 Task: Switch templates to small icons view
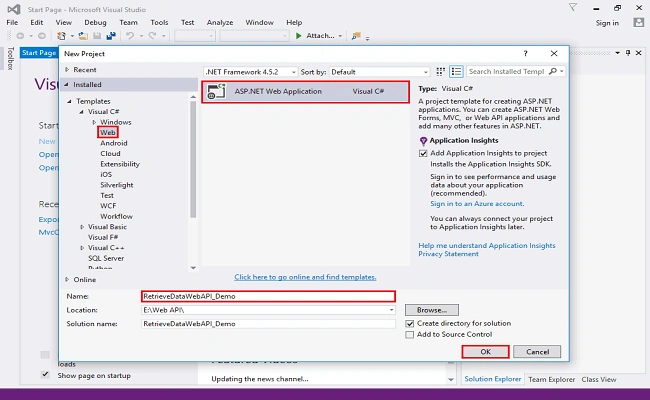tap(441, 72)
